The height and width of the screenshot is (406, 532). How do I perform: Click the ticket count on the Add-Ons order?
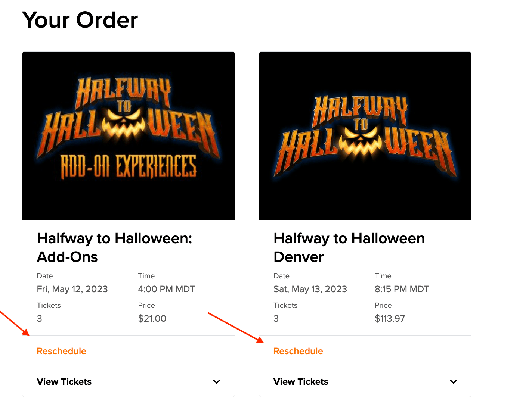pyautogui.click(x=39, y=318)
